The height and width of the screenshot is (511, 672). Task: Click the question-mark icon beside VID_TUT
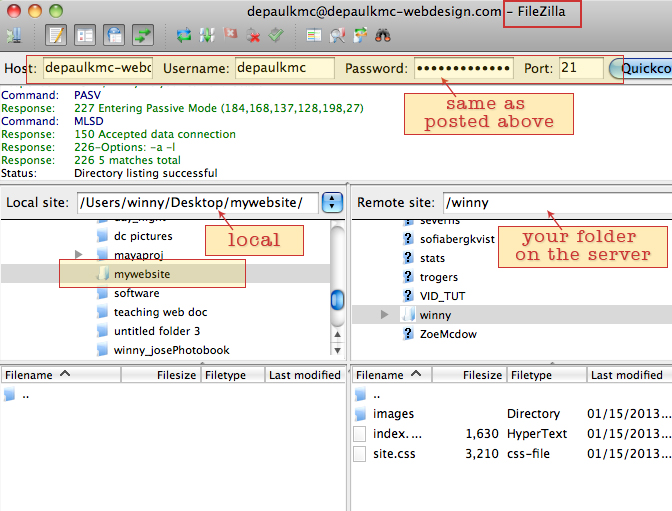point(408,295)
